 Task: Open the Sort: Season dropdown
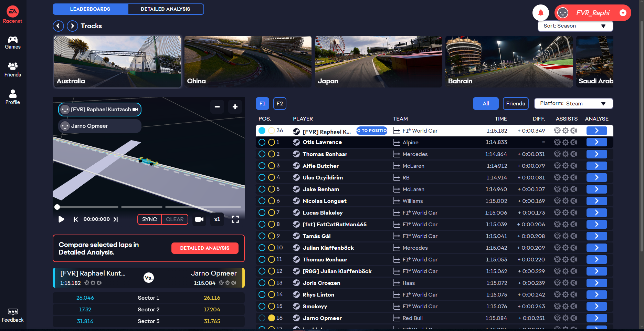click(575, 26)
